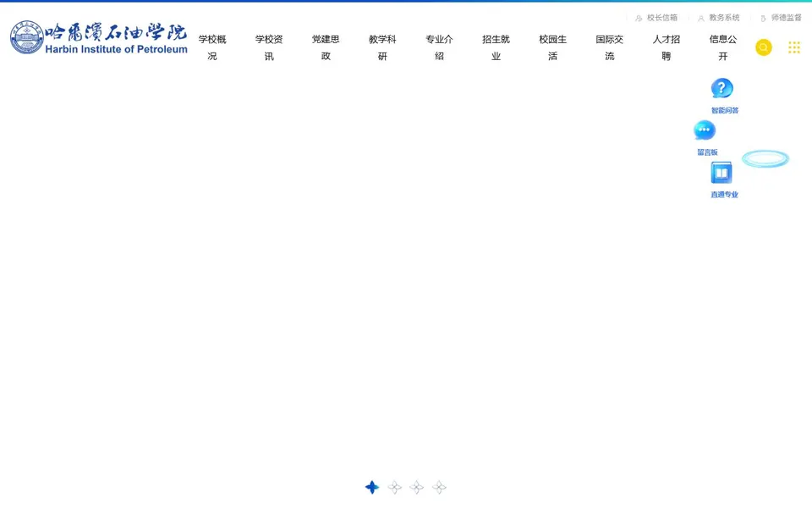The height and width of the screenshot is (508, 812).
Task: Visit the 校长信箱 link
Action: coord(656,18)
